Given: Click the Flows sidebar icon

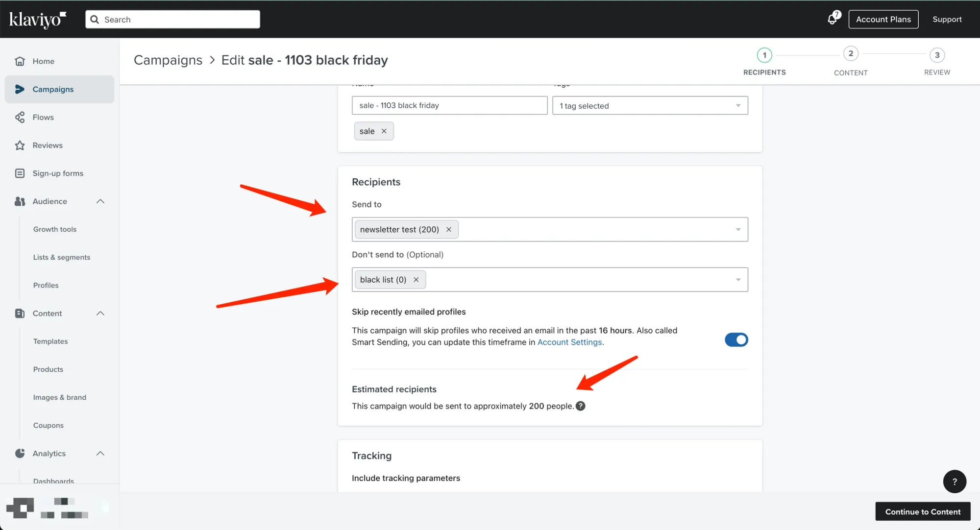Looking at the screenshot, I should click(20, 118).
